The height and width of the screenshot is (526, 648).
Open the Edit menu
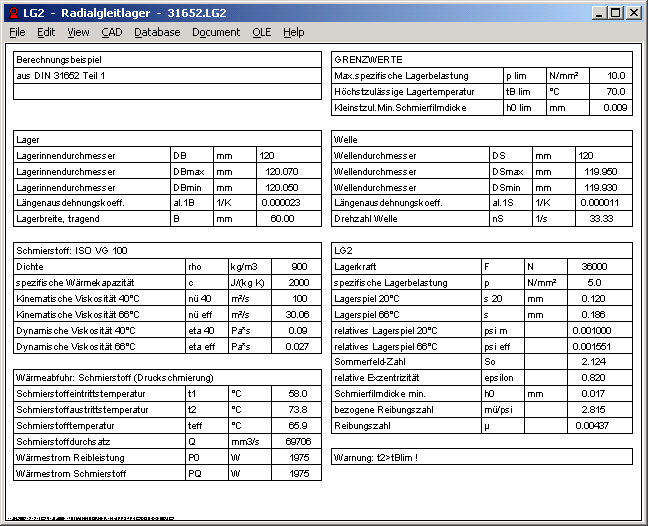click(46, 32)
